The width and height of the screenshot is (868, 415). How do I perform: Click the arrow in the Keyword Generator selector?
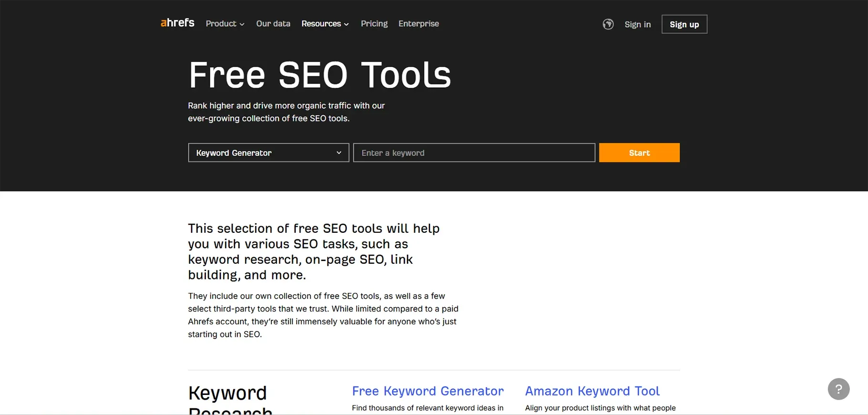[339, 153]
